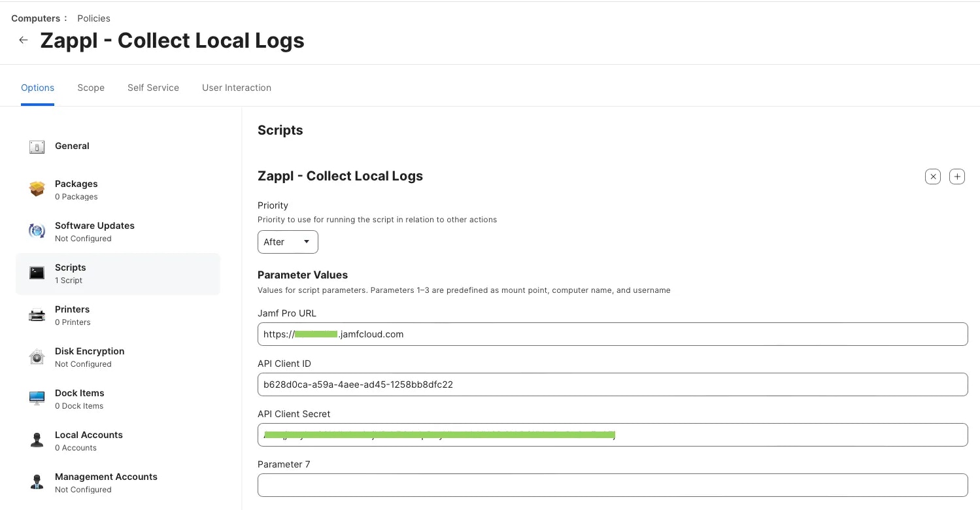The width and height of the screenshot is (980, 510).
Task: Go to the User Interaction tab
Action: click(x=237, y=88)
